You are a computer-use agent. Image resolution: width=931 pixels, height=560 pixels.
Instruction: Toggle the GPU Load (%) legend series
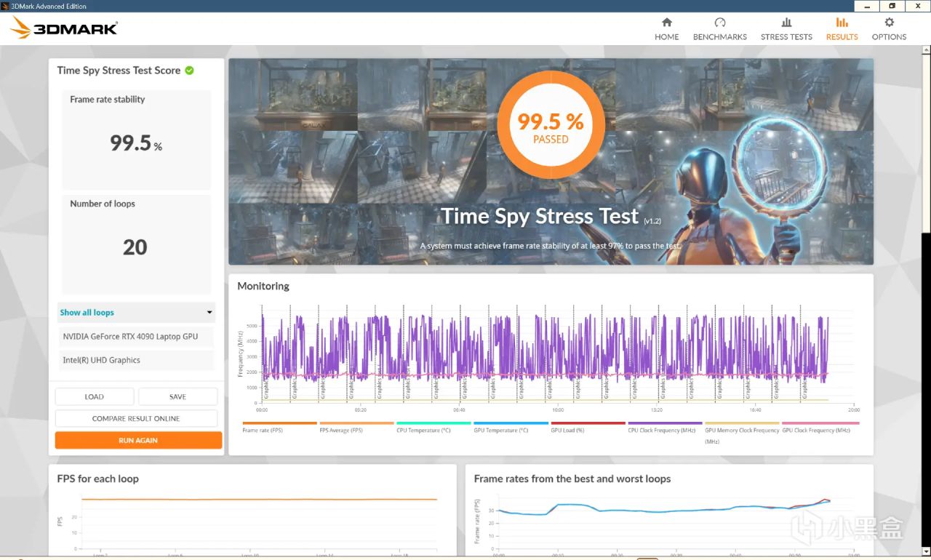click(x=588, y=428)
